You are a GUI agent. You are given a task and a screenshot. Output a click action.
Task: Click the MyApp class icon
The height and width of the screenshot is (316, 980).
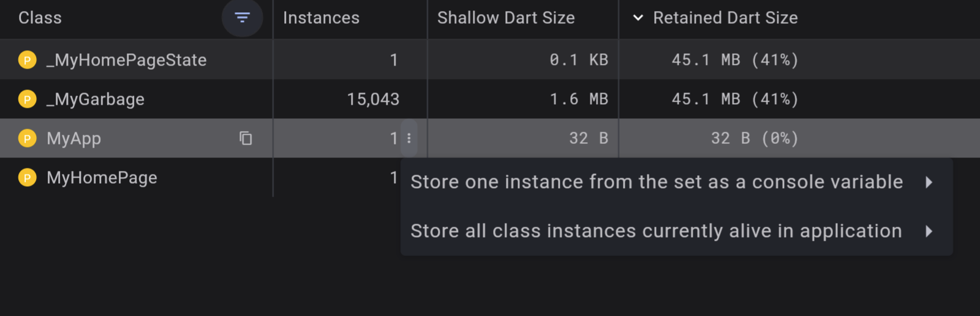(x=28, y=138)
